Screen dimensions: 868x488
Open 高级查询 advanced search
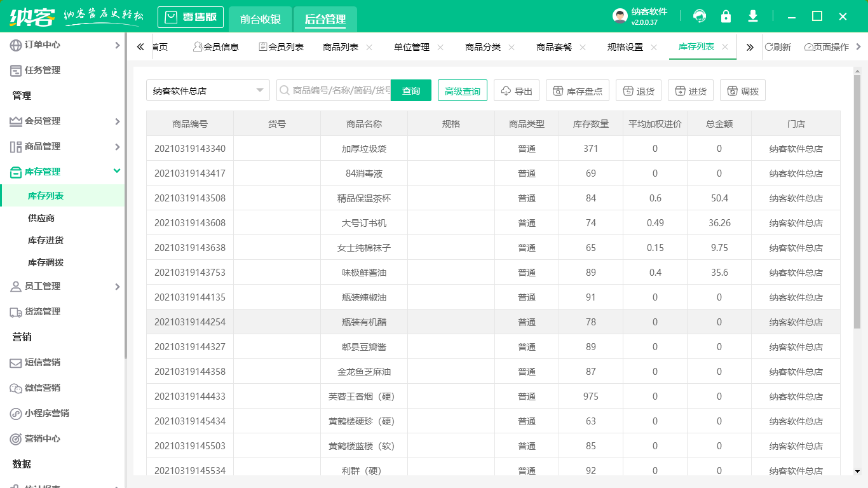pos(462,90)
